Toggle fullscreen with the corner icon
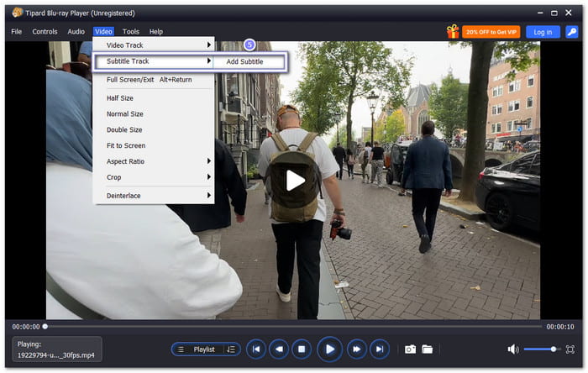588x373 pixels. click(x=570, y=349)
